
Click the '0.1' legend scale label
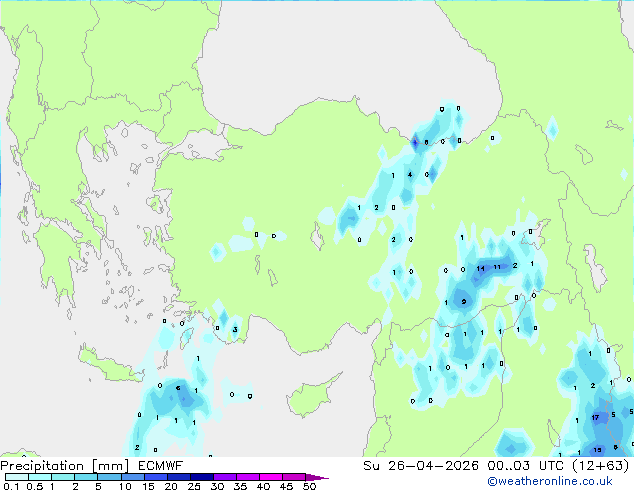11,486
